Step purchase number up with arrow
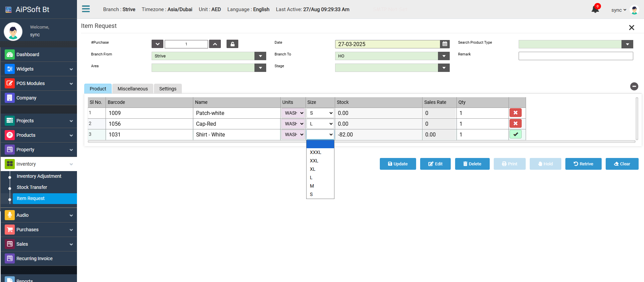Image resolution: width=644 pixels, height=282 pixels. pos(215,44)
